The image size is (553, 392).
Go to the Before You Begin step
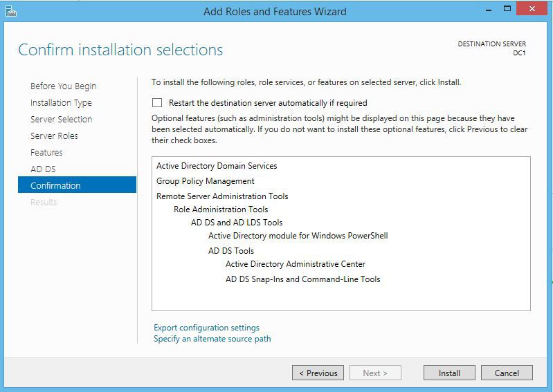(x=63, y=86)
